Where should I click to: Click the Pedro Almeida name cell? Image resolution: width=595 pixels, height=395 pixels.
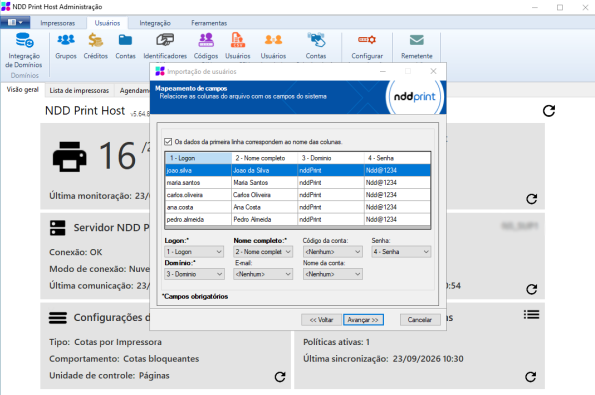coord(265,219)
